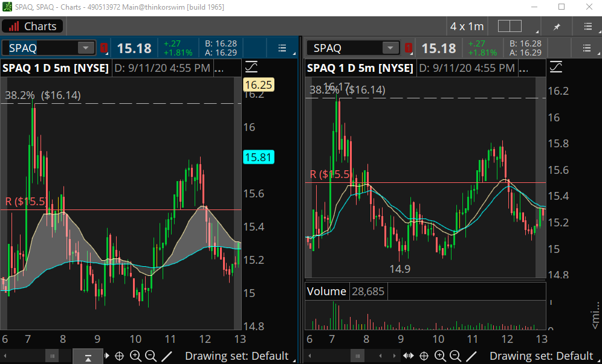Pin the charts window on top
Screen dimensions: 602x364
(x=557, y=27)
